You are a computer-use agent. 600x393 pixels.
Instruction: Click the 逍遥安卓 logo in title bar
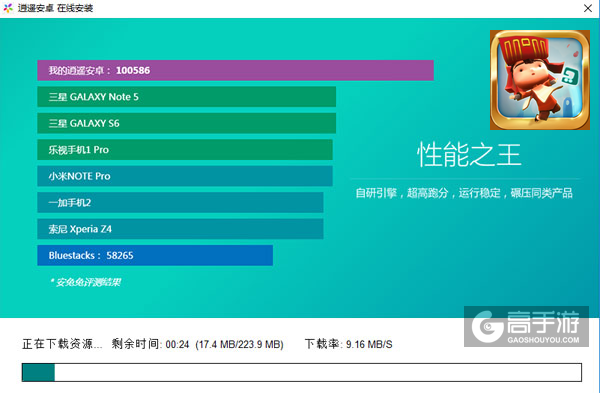click(8, 8)
